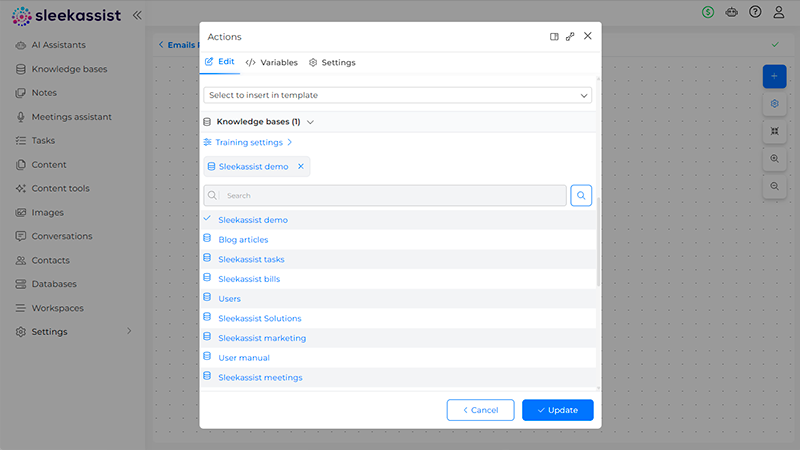Switch to the Edit tab

pos(220,62)
